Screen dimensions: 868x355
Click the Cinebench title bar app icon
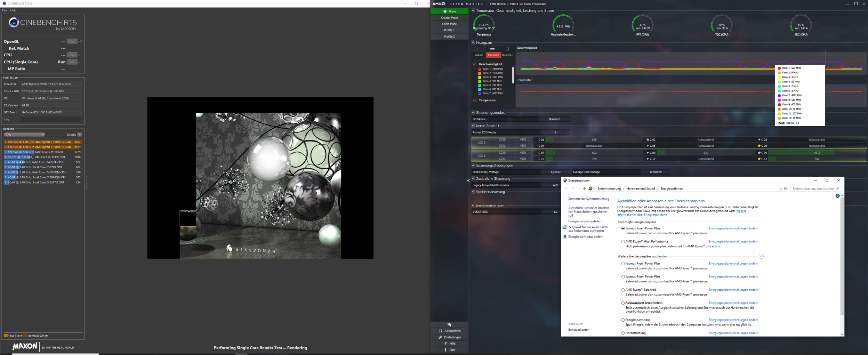[x=4, y=3]
